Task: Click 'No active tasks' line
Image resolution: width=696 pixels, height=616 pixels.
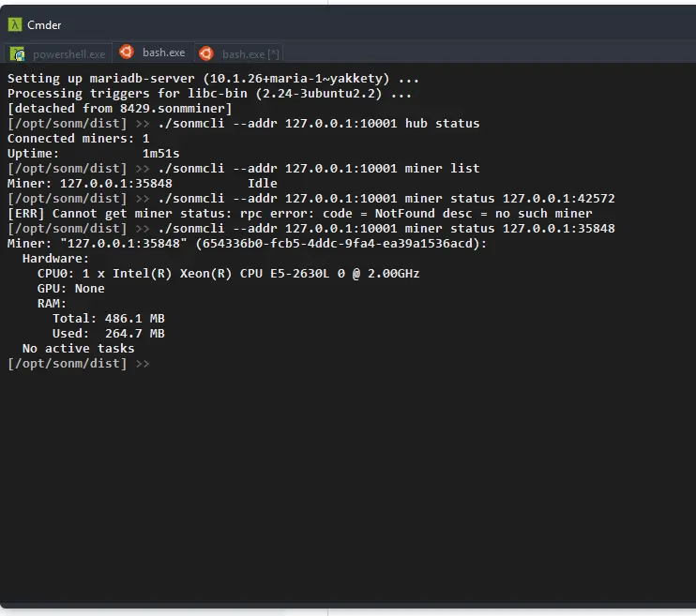Action: (x=78, y=349)
